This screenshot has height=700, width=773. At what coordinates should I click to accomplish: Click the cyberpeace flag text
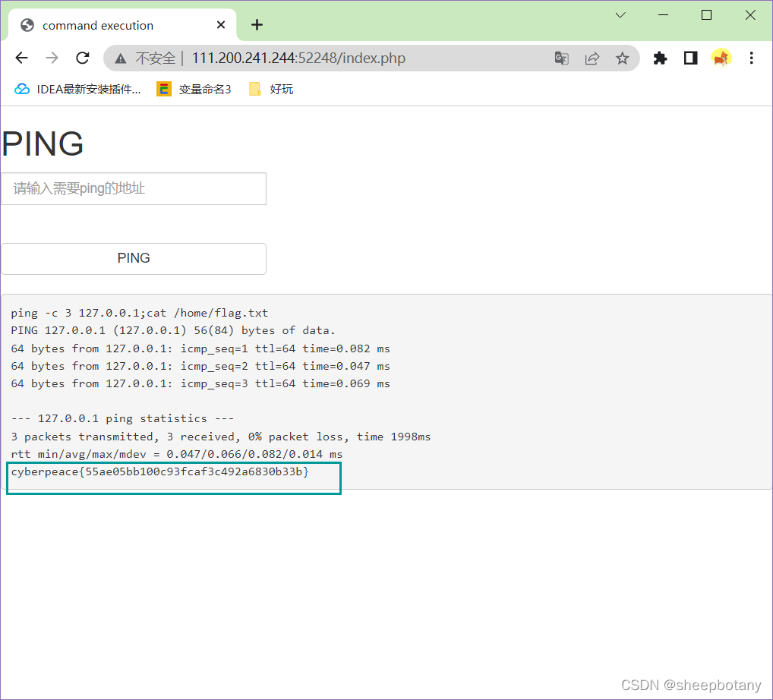click(x=159, y=471)
